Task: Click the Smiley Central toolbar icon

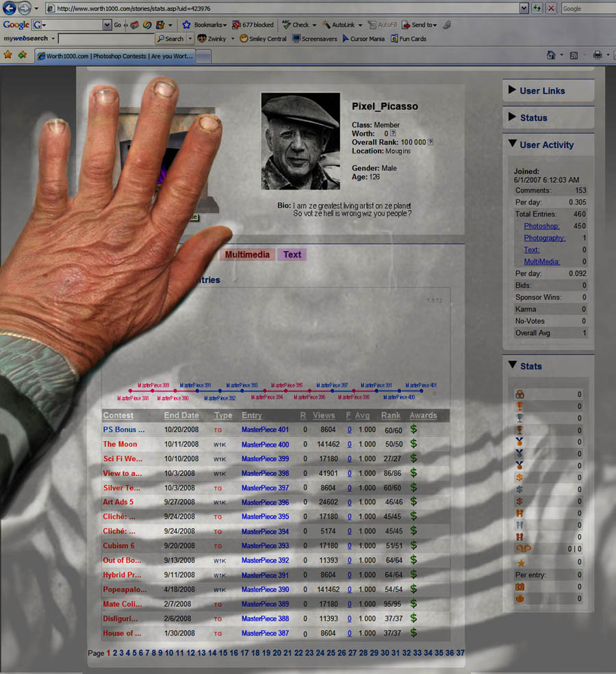Action: (x=244, y=39)
